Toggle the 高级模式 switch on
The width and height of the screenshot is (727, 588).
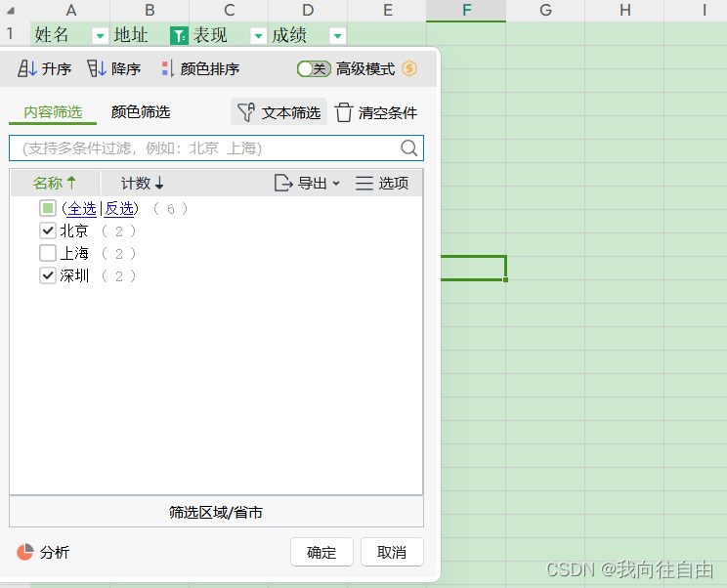coord(314,69)
